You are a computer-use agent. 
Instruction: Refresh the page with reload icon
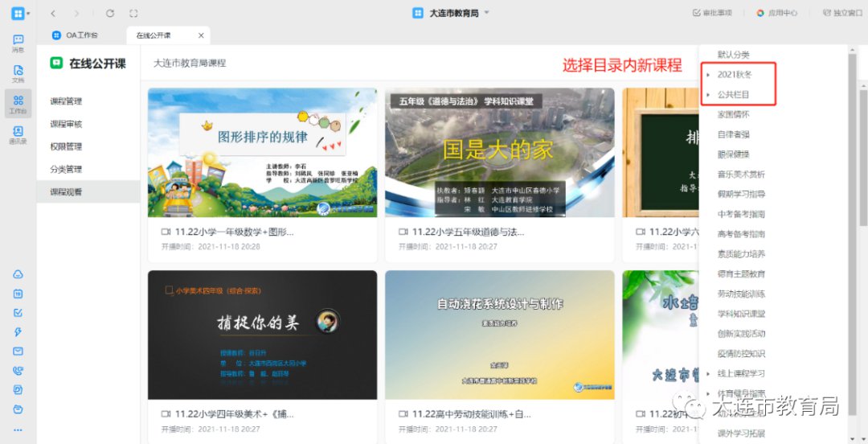coord(109,14)
